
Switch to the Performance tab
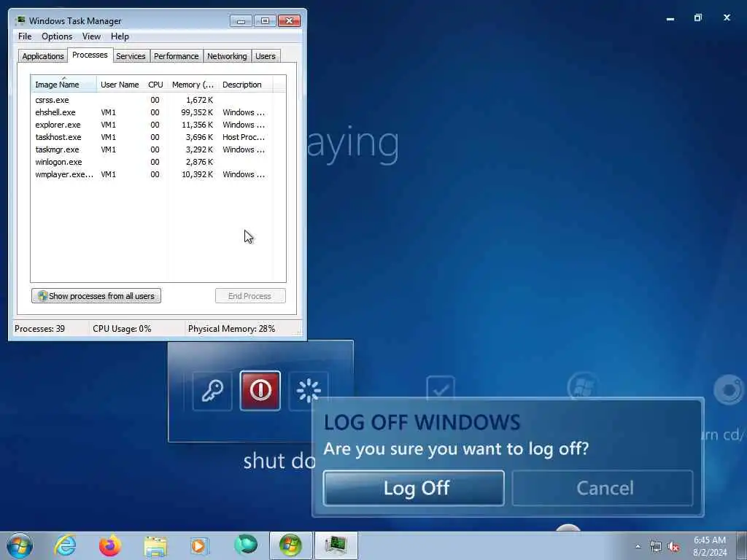tap(177, 56)
